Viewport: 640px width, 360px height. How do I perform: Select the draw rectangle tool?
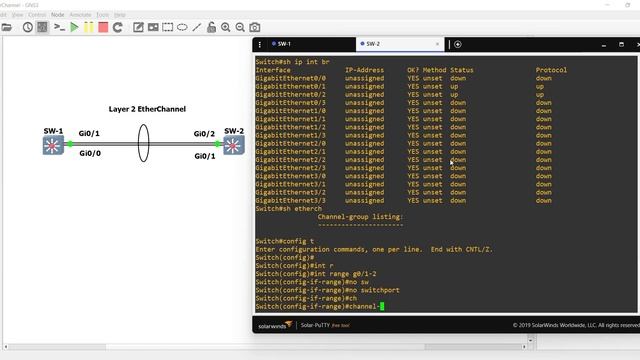pyautogui.click(x=168, y=27)
